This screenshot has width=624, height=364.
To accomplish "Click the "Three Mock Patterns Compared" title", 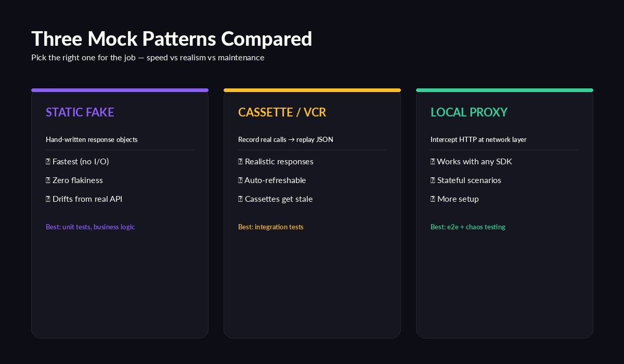I will 172,38.
